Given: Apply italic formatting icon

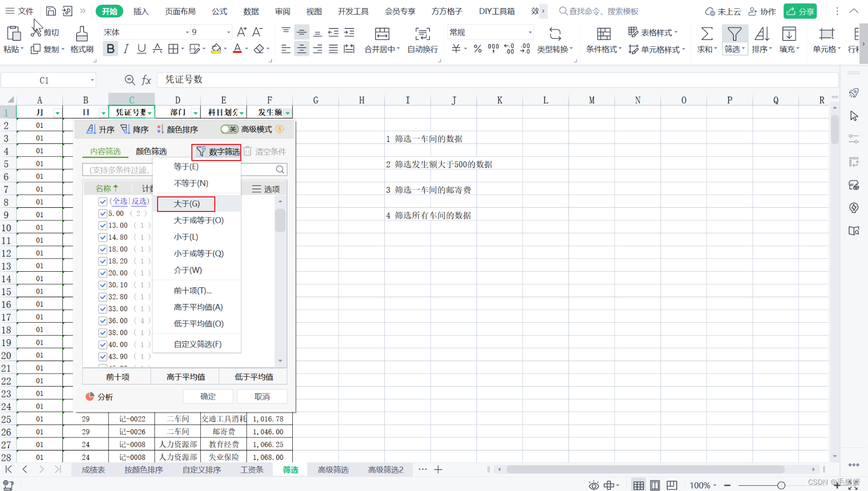Looking at the screenshot, I should 126,49.
